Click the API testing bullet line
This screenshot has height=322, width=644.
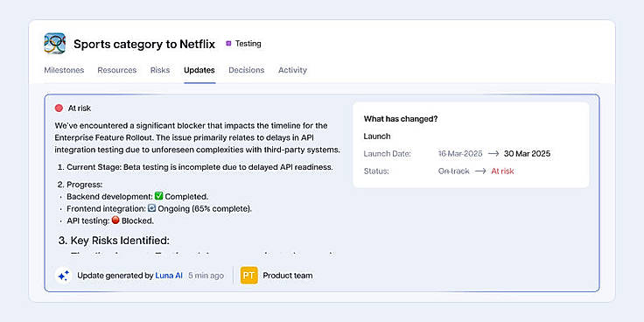108,220
